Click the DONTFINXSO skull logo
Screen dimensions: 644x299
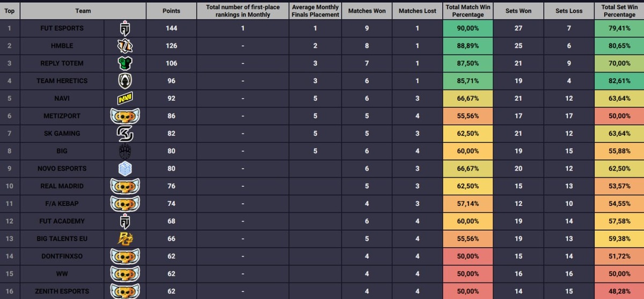tap(125, 256)
